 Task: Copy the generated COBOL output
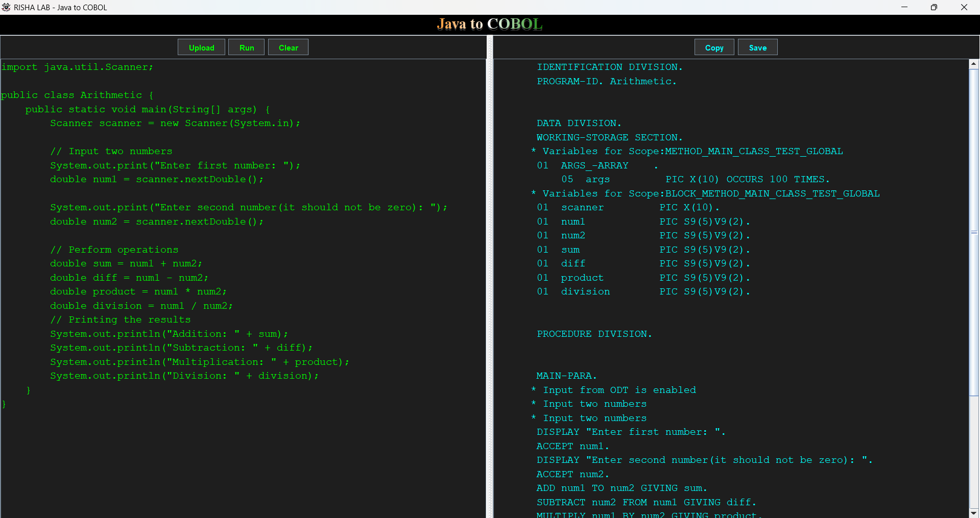(714, 47)
